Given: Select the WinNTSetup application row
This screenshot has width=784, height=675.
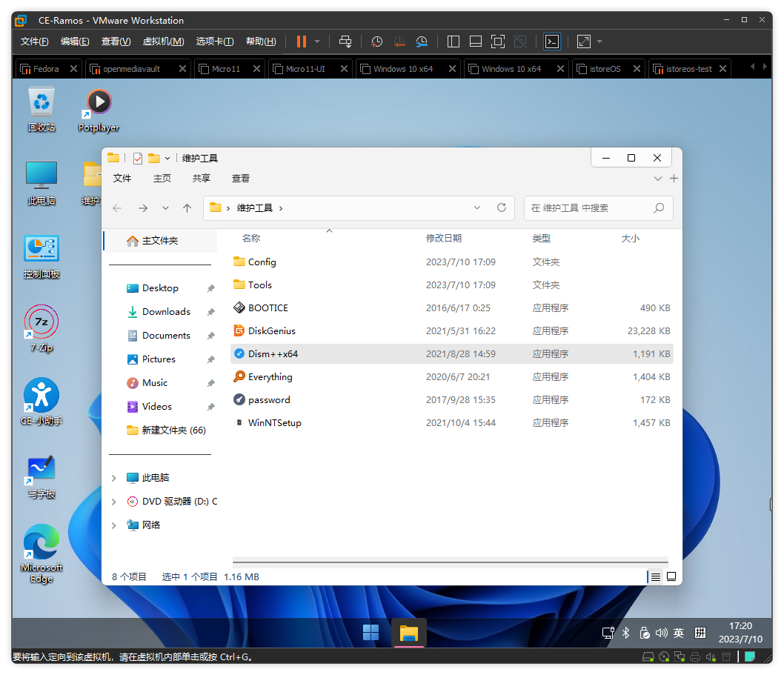Looking at the screenshot, I should (451, 423).
